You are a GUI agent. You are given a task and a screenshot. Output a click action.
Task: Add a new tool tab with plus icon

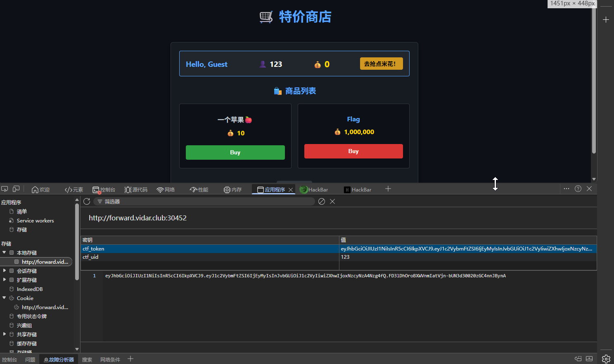(x=388, y=189)
